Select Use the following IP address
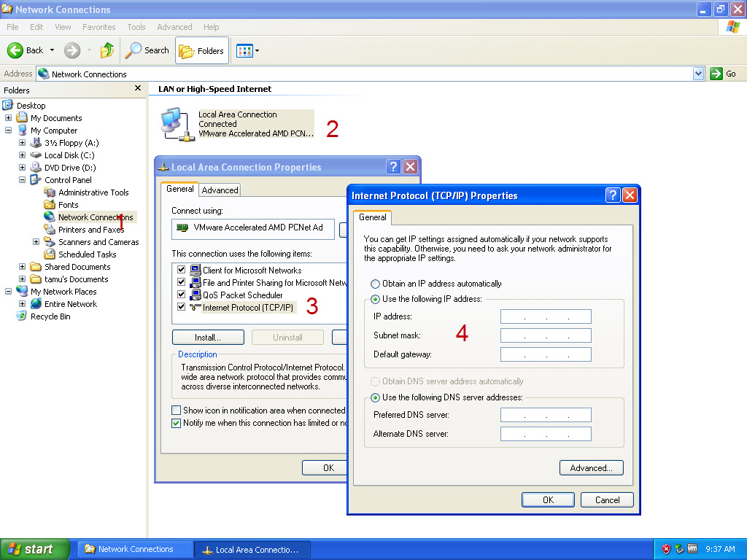 (x=376, y=299)
